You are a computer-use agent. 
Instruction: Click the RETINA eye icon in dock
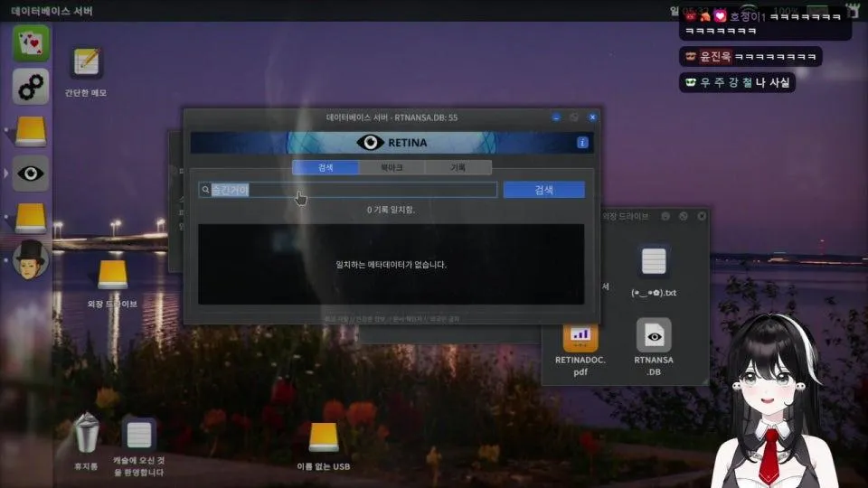30,174
